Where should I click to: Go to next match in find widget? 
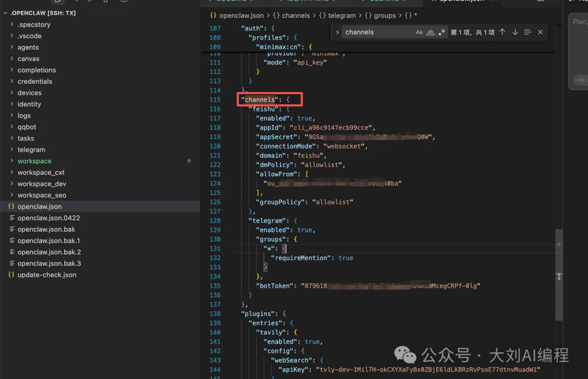(514, 32)
